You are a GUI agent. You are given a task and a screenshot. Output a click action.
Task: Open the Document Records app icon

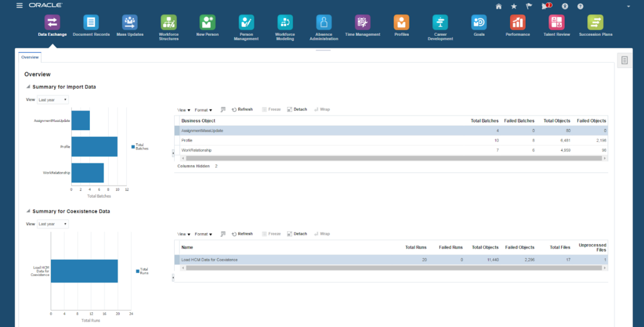tap(91, 23)
